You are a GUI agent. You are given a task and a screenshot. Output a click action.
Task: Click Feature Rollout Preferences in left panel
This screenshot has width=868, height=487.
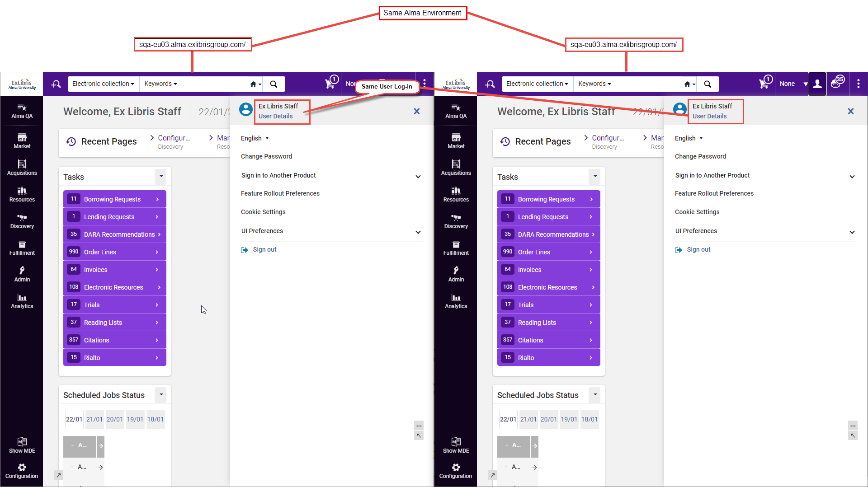pos(280,194)
